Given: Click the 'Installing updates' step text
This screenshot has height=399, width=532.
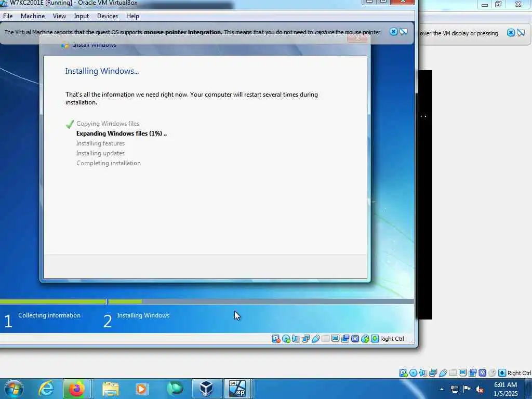Looking at the screenshot, I should click(x=100, y=153).
